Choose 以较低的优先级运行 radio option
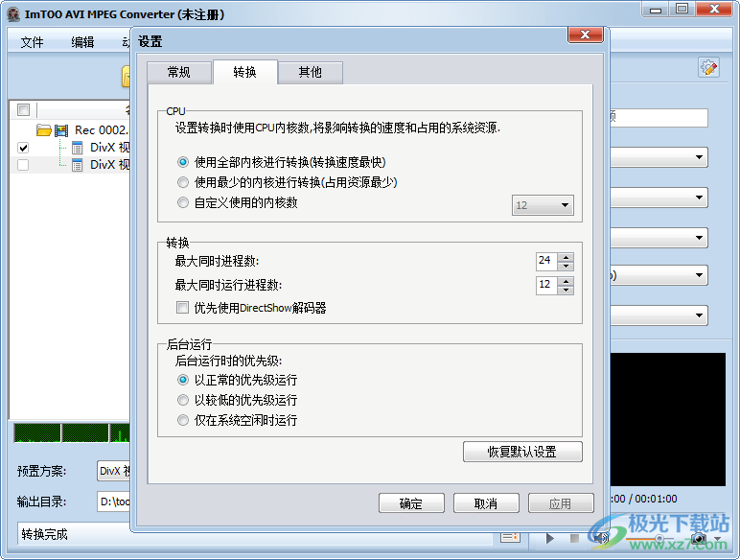This screenshot has height=560, width=740. 183,400
